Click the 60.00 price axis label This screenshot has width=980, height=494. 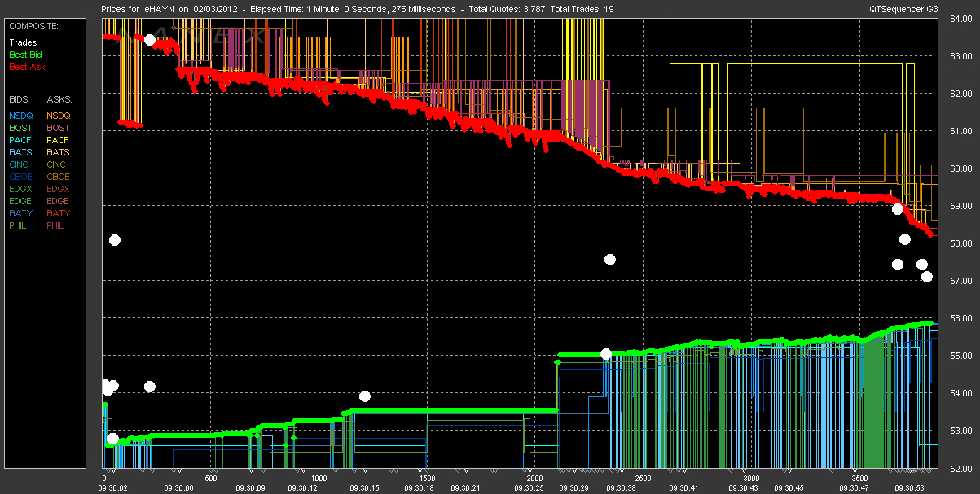961,168
